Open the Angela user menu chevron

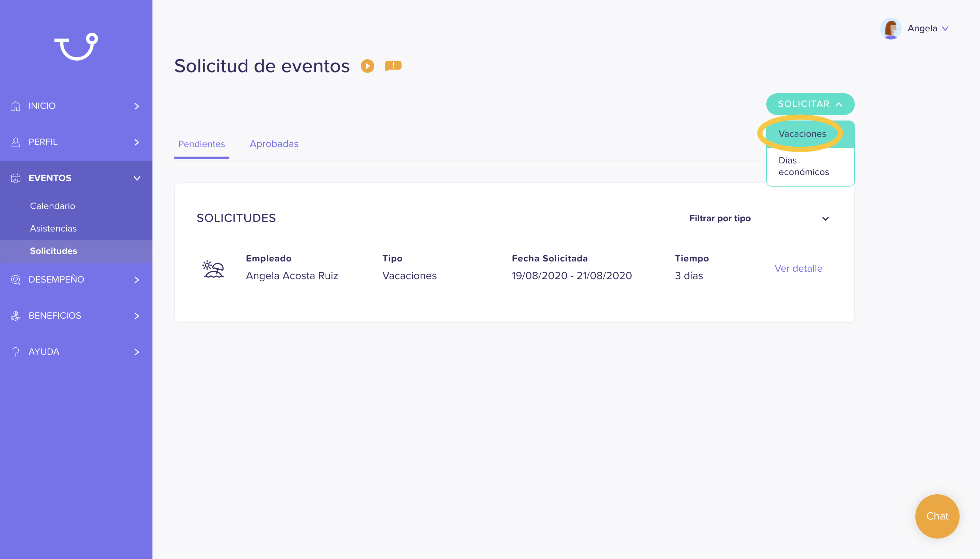click(x=945, y=28)
